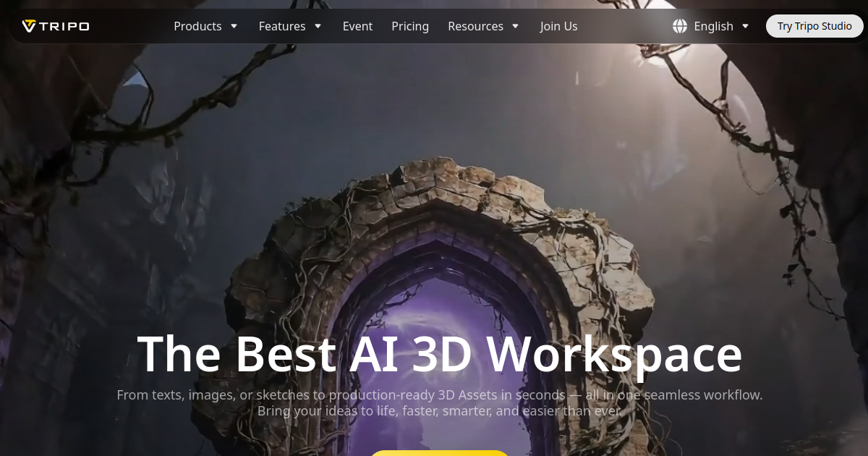
Task: Expand the arrow after English
Action: pos(746,26)
